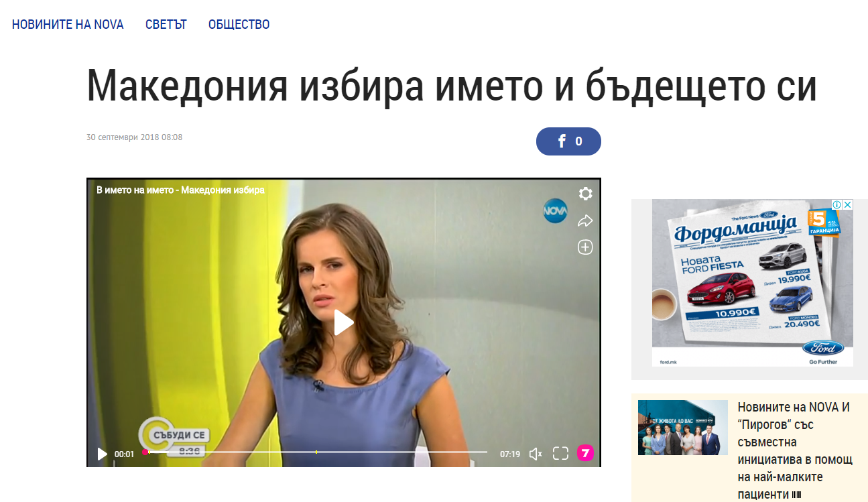This screenshot has width=868, height=502.
Task: Open the Пирогов initiative article link
Action: [x=796, y=450]
